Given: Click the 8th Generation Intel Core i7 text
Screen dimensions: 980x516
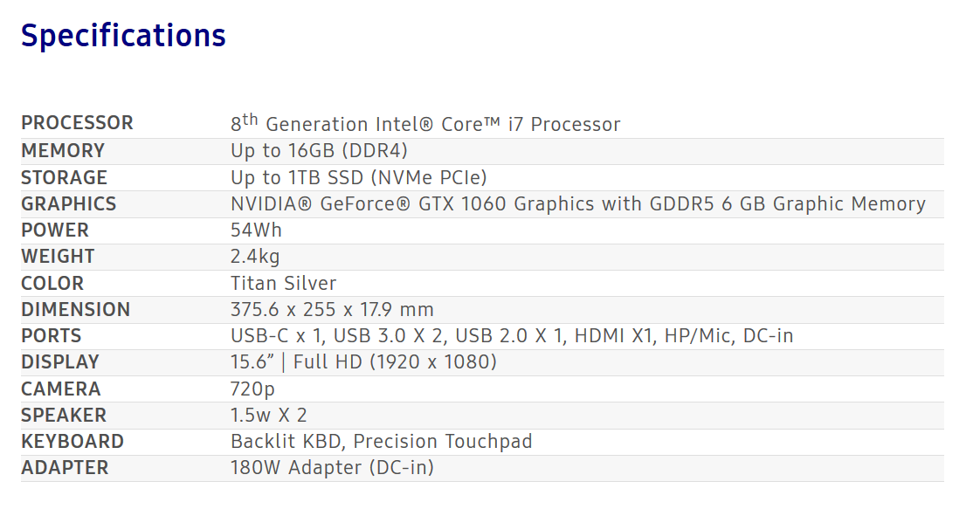Looking at the screenshot, I should pos(425,123).
